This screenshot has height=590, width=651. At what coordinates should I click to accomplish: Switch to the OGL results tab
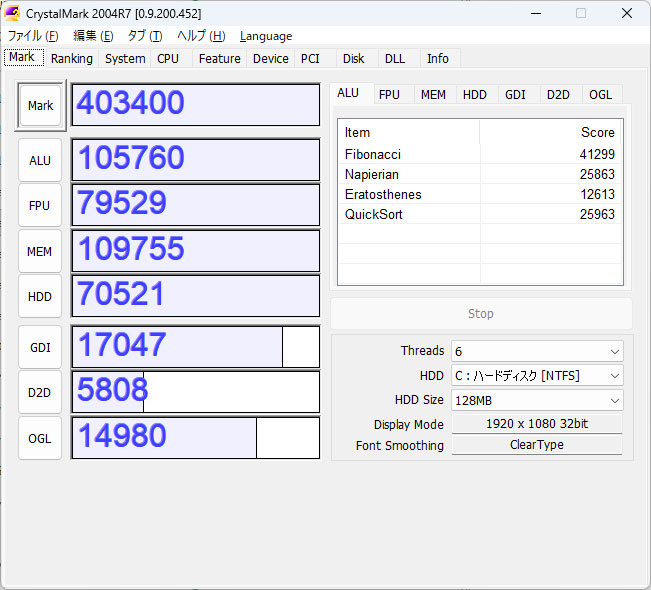600,95
